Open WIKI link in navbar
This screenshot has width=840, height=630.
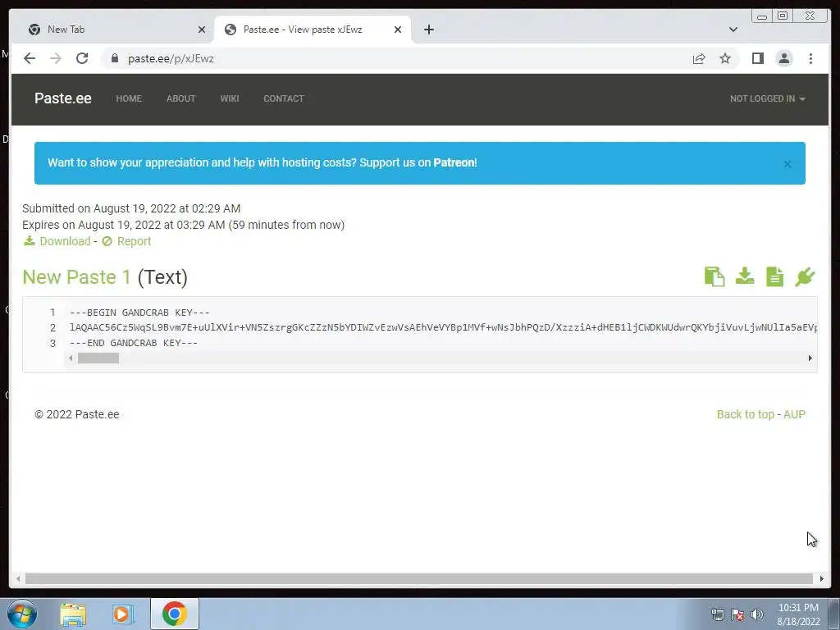230,98
